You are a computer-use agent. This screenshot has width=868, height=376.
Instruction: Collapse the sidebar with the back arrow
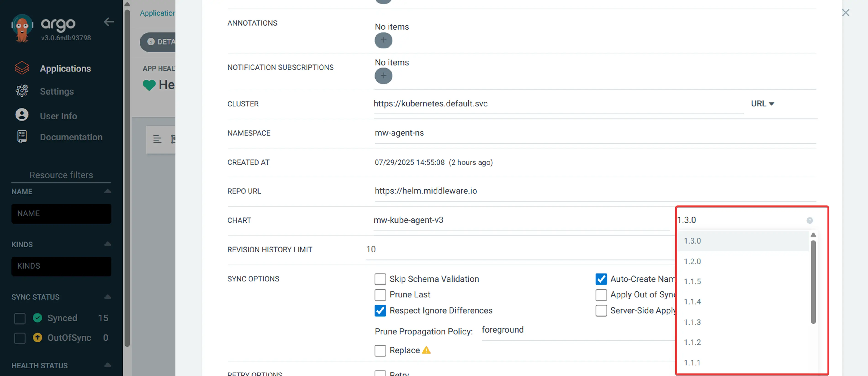(108, 22)
